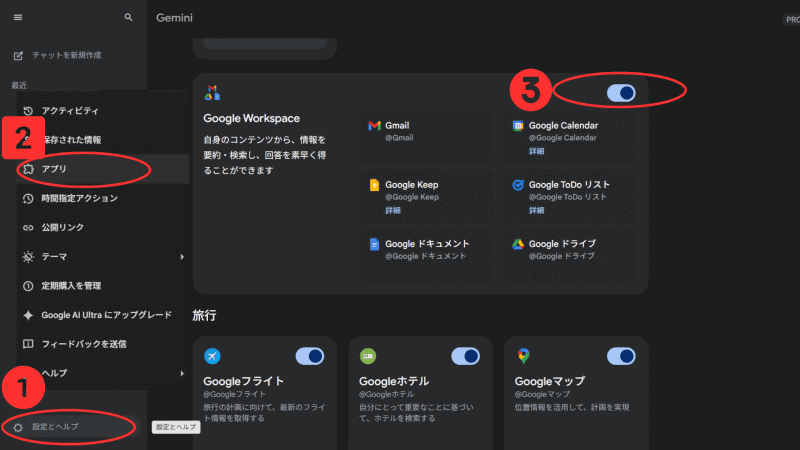The image size is (800, 450).
Task: Click the @Googleマップ handle text
Action: pos(542,394)
